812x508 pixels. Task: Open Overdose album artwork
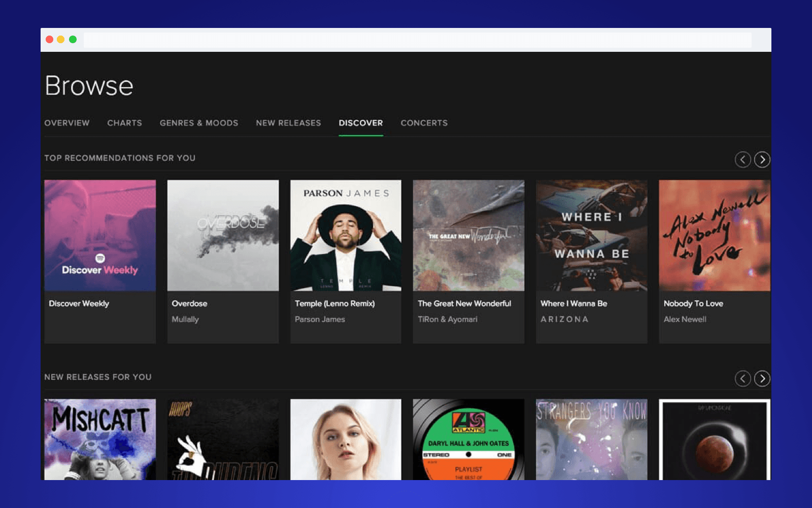pyautogui.click(x=223, y=235)
